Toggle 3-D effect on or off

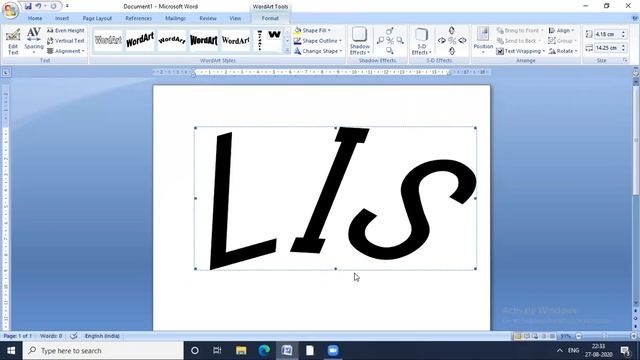click(x=452, y=40)
